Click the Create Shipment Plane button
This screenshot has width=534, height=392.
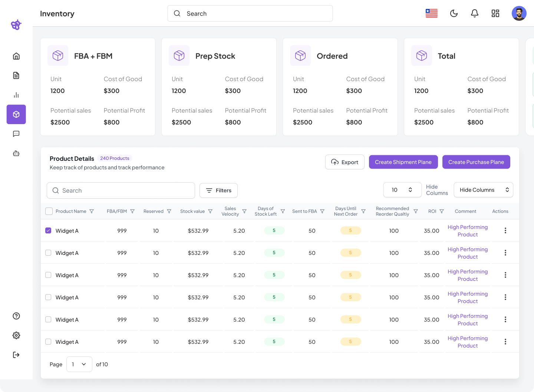(x=403, y=162)
